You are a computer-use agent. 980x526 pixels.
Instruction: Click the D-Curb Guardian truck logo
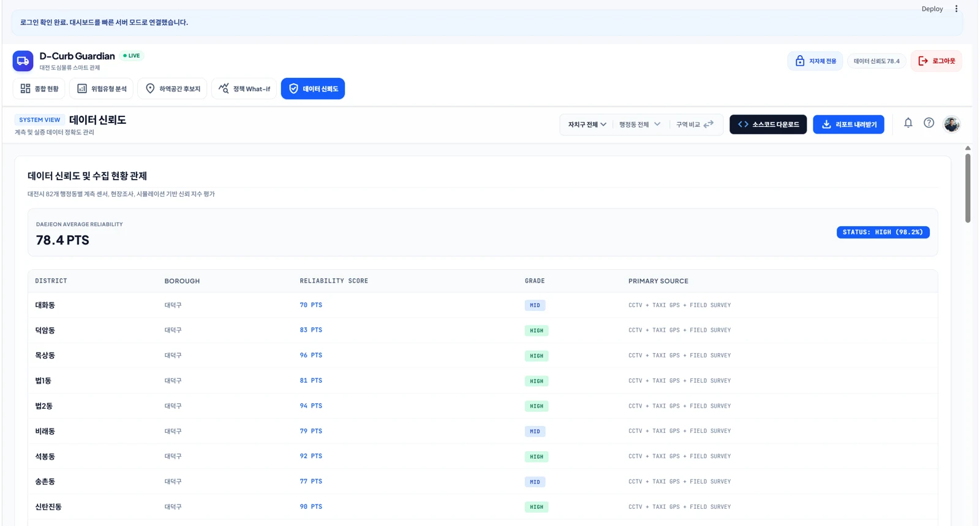23,61
